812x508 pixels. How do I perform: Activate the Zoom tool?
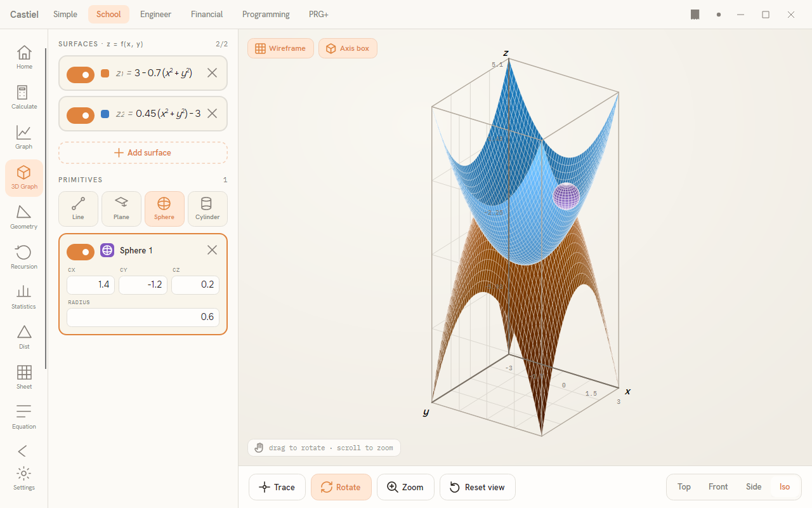[405, 487]
